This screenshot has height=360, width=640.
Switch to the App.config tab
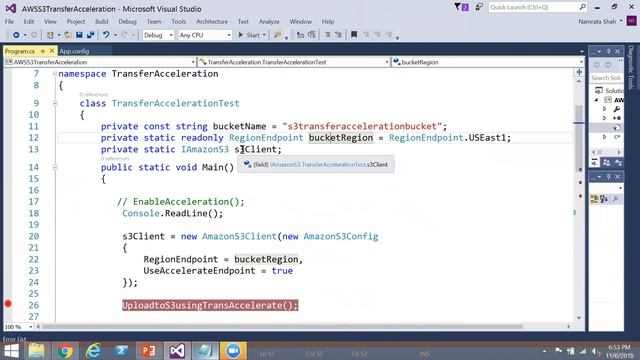point(74,51)
